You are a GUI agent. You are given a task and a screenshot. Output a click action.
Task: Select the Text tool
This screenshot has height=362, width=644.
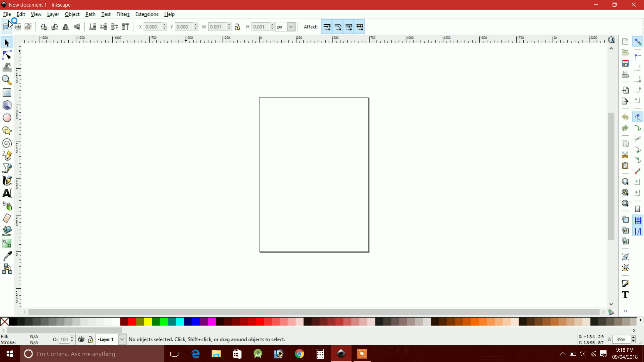[x=7, y=193]
